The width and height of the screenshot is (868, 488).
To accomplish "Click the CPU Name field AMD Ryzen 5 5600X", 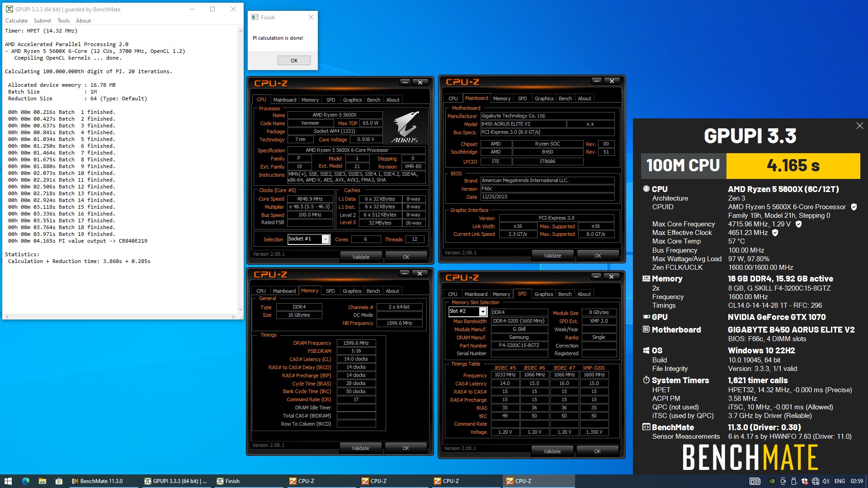I will (335, 115).
